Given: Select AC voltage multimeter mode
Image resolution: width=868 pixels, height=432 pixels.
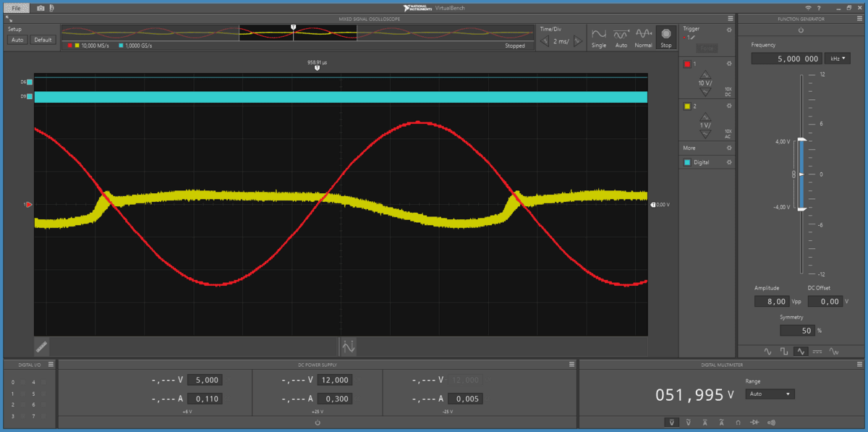Looking at the screenshot, I should 689,422.
